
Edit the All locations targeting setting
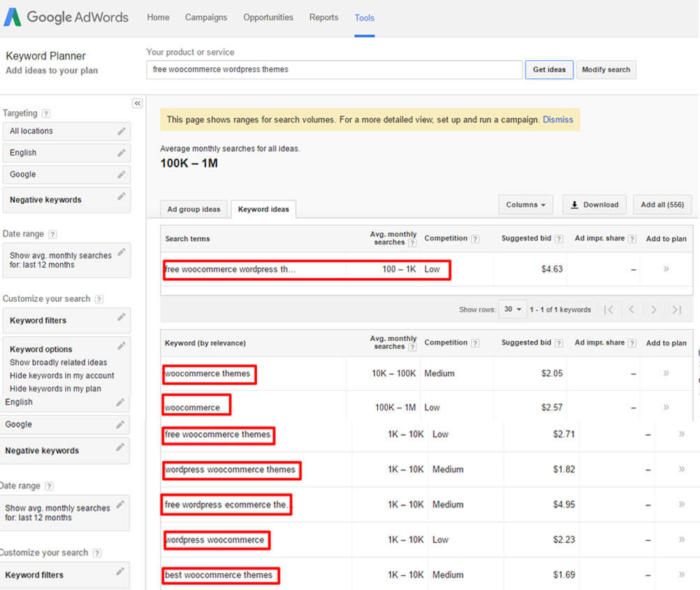pyautogui.click(x=120, y=131)
